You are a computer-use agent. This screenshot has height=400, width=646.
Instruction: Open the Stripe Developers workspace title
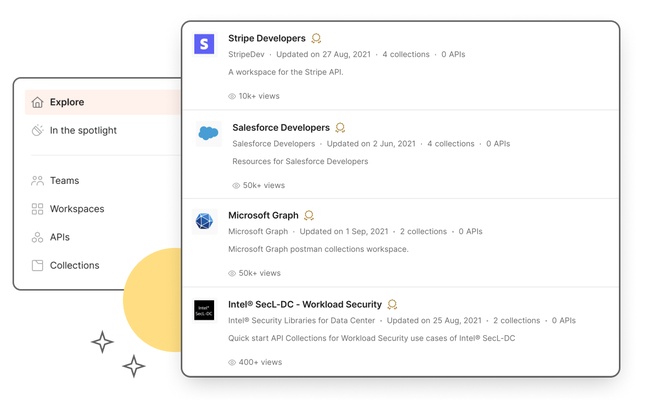click(x=267, y=38)
